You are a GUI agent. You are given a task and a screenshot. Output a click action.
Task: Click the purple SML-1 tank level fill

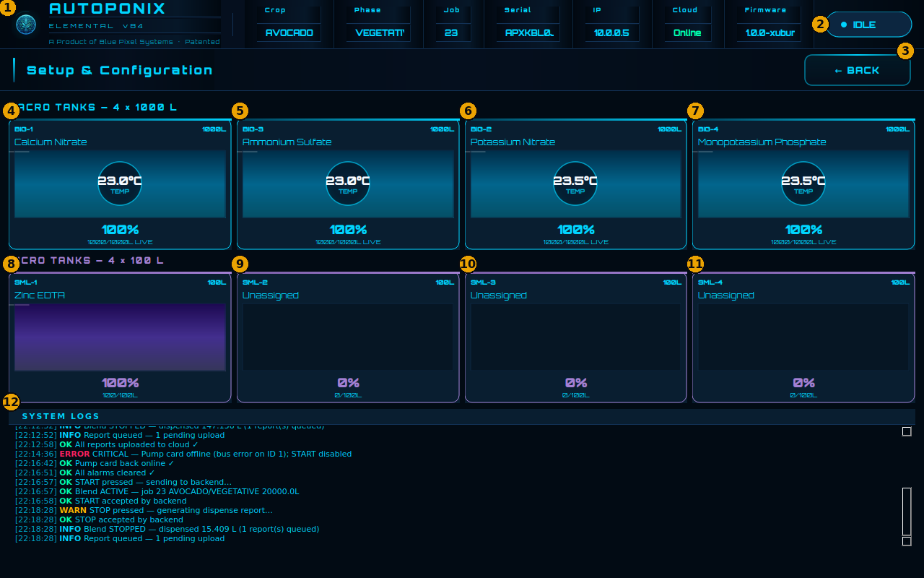coord(120,337)
